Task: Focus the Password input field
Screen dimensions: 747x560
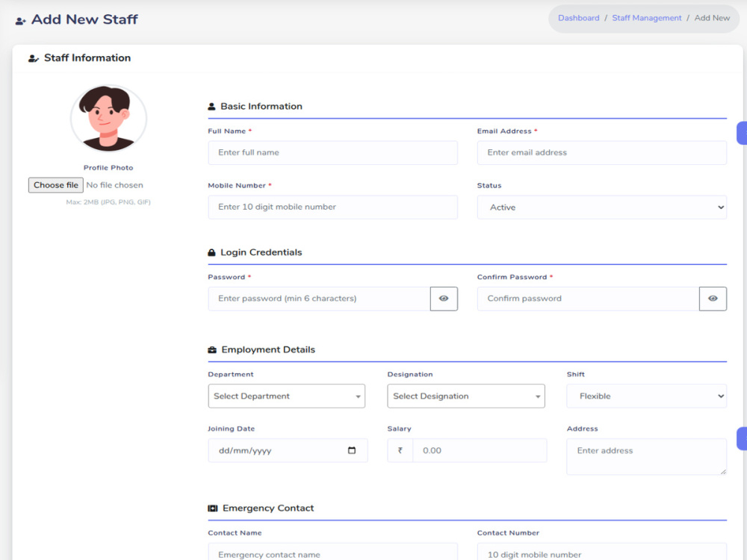Action: (319, 299)
